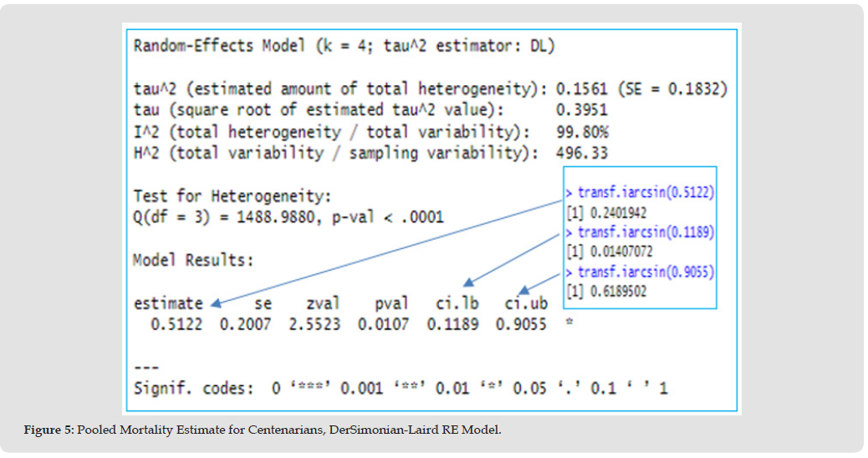
Task: Select the output value 0.01407072
Action: [x=615, y=252]
